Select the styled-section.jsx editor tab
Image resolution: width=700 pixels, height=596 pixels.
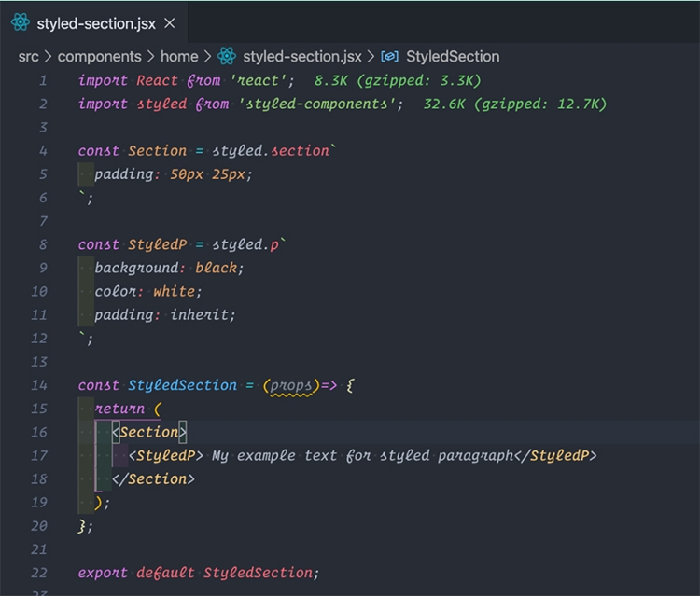pos(94,22)
